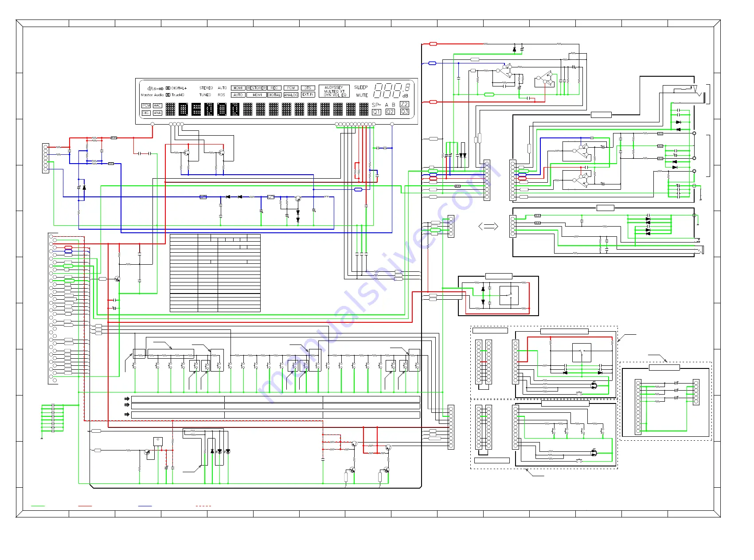This screenshot has width=754, height=560.
Task: Click the SLEEP indicator
Action: click(x=361, y=87)
